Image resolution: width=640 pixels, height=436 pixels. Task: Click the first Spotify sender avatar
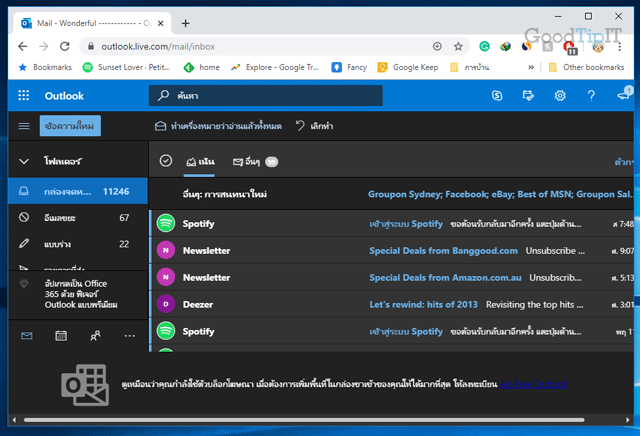tap(166, 223)
